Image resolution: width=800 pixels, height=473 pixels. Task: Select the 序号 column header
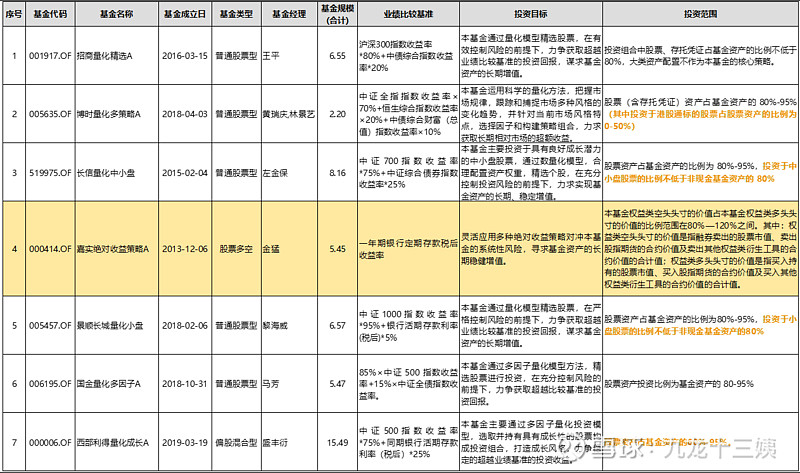point(14,14)
